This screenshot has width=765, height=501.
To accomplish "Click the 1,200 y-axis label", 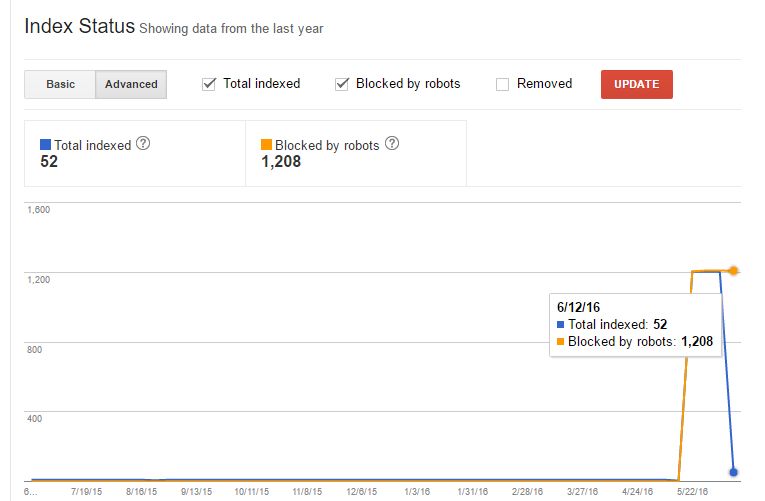I will pyautogui.click(x=39, y=280).
